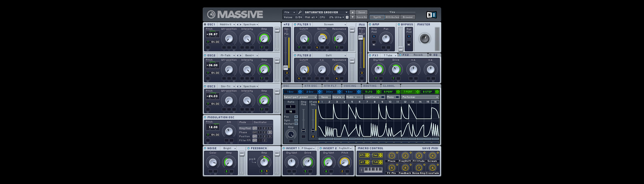Click the 6 PERF modulation drag handle
644x184 pixels.
[x=398, y=92]
